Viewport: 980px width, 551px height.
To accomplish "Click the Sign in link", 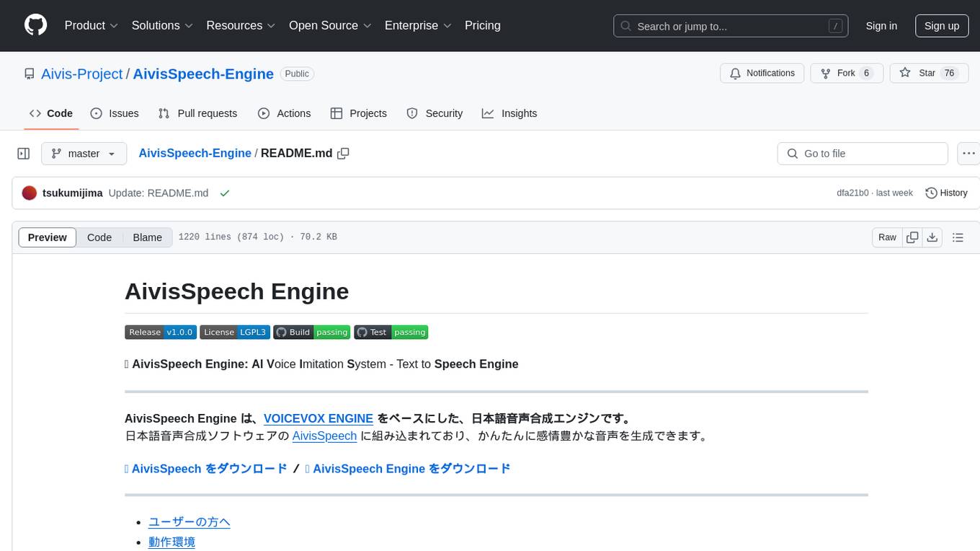I will point(881,26).
